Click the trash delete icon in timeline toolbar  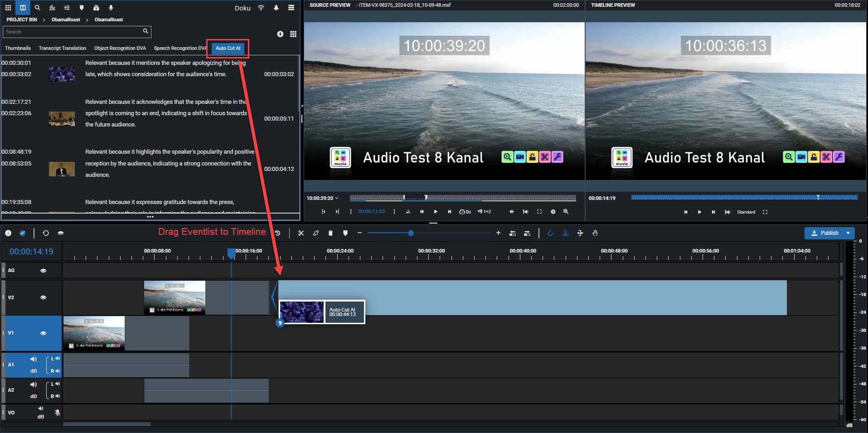pyautogui.click(x=330, y=233)
